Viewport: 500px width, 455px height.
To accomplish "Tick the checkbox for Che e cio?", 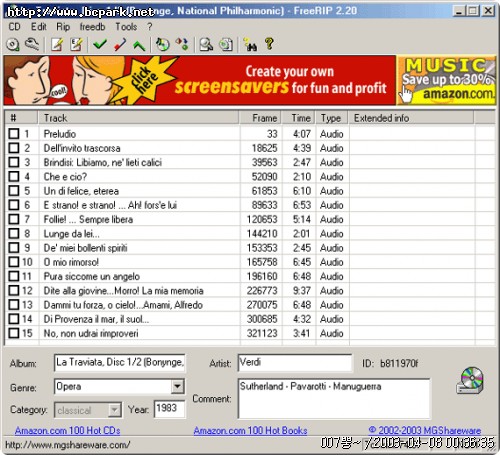I will pyautogui.click(x=14, y=176).
